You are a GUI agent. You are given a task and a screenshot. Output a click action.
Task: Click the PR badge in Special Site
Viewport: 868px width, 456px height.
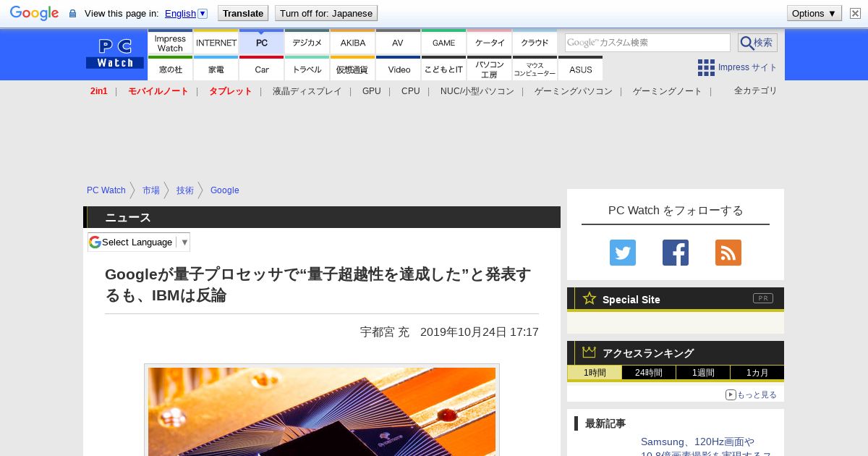pyautogui.click(x=763, y=298)
